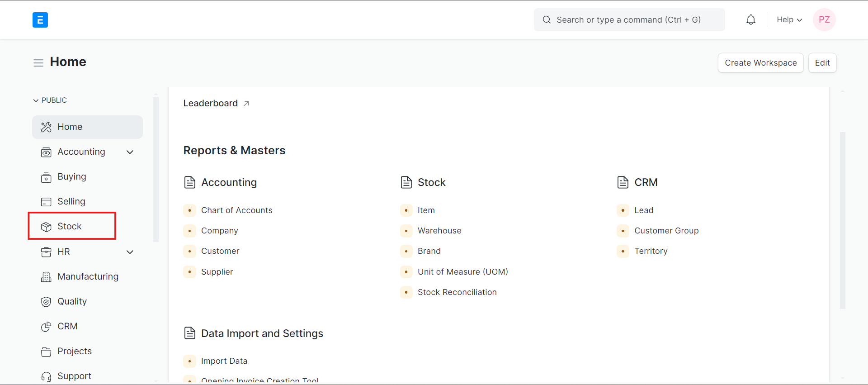This screenshot has height=385, width=868.
Task: Collapse the PUBLIC sidebar section
Action: tap(50, 100)
